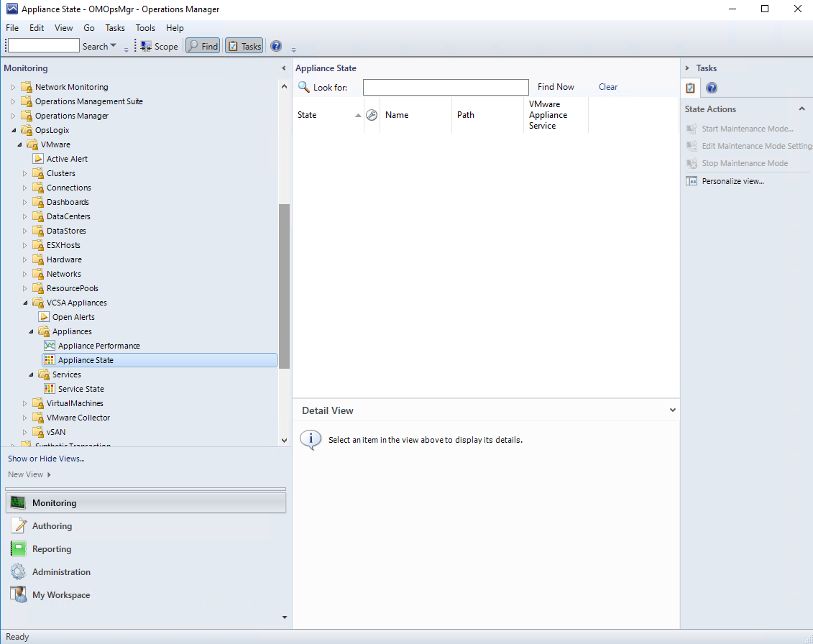Screen dimensions: 813x644
Task: Click Personalize view action
Action: 732,181
